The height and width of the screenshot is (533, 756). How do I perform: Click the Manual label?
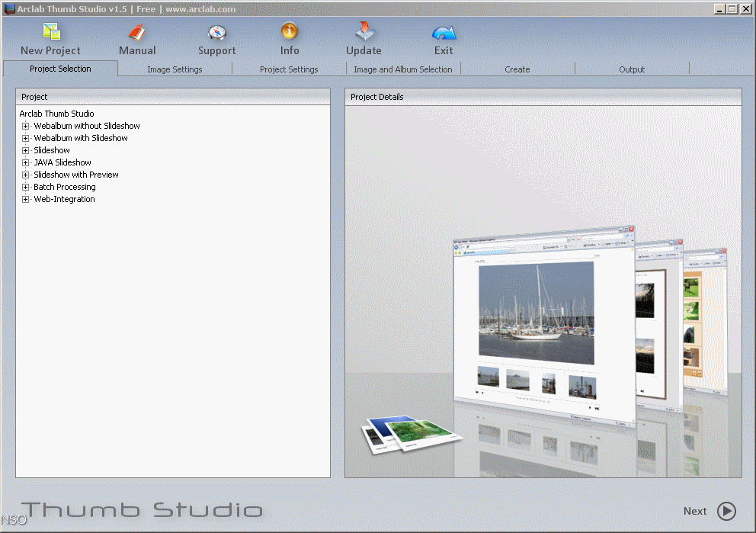pyautogui.click(x=137, y=50)
